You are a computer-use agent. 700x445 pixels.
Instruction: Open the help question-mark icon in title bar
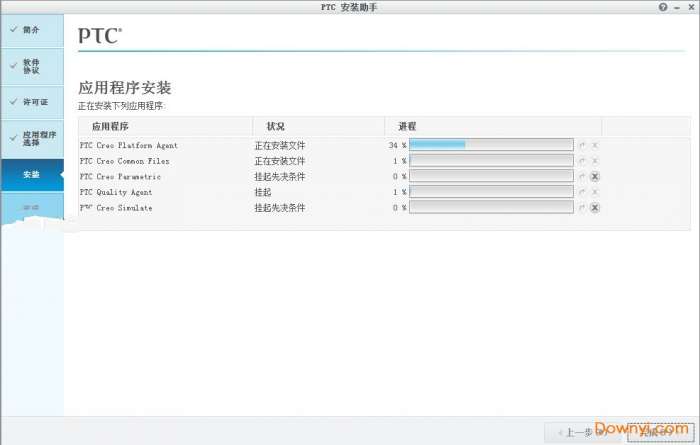pos(663,7)
